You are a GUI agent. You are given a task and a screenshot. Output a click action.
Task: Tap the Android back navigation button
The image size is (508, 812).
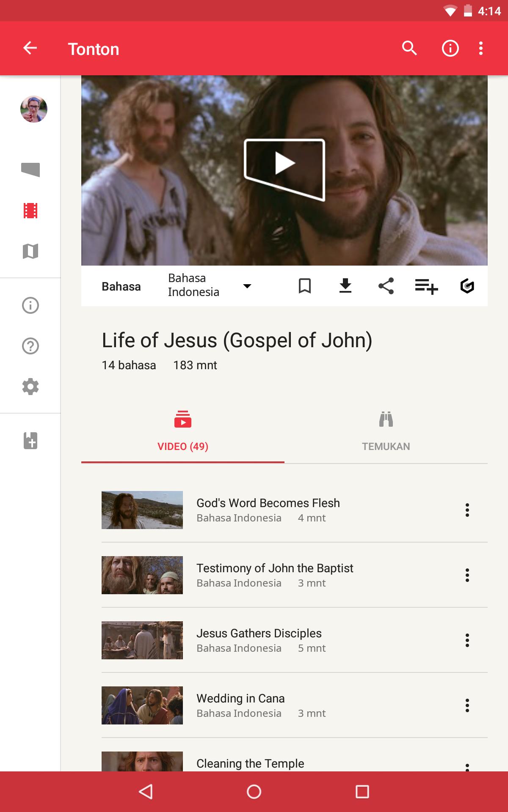[146, 792]
